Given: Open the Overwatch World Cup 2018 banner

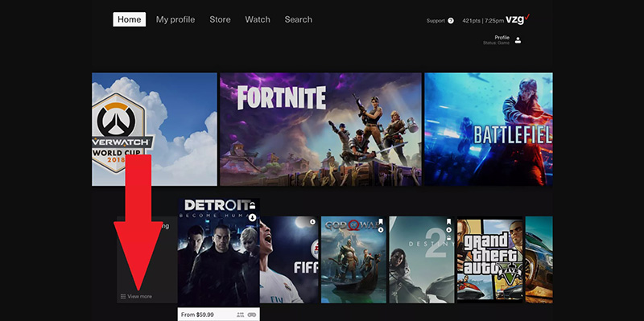Looking at the screenshot, I should [x=155, y=130].
